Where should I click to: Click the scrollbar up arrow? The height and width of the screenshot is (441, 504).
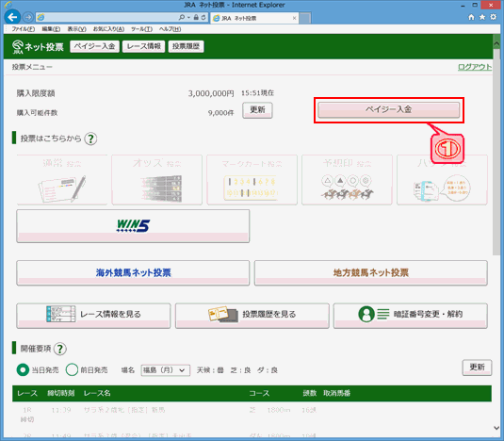(x=496, y=42)
